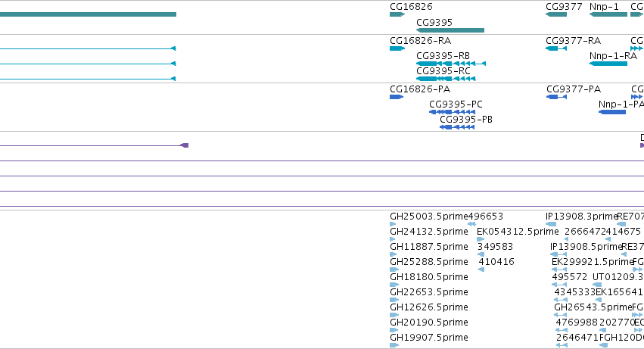This screenshot has width=644, height=349.
Task: Click EST 349583 label
Action: (495, 247)
